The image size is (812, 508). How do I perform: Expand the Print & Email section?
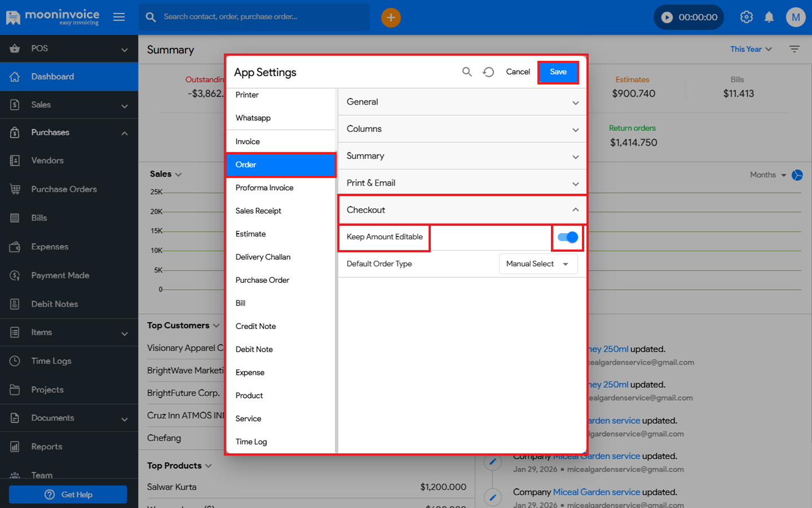pos(462,183)
